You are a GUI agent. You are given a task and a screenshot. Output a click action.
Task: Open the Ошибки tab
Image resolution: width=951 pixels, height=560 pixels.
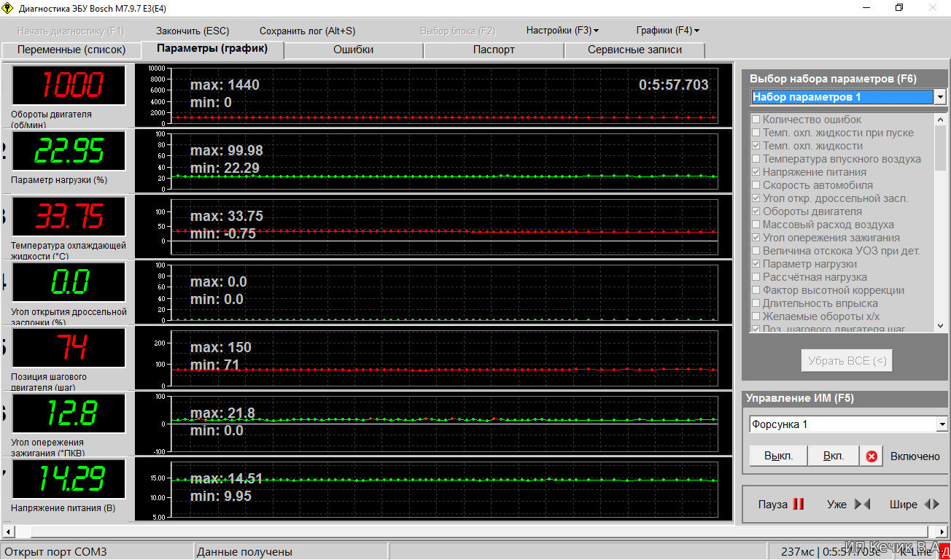(354, 50)
